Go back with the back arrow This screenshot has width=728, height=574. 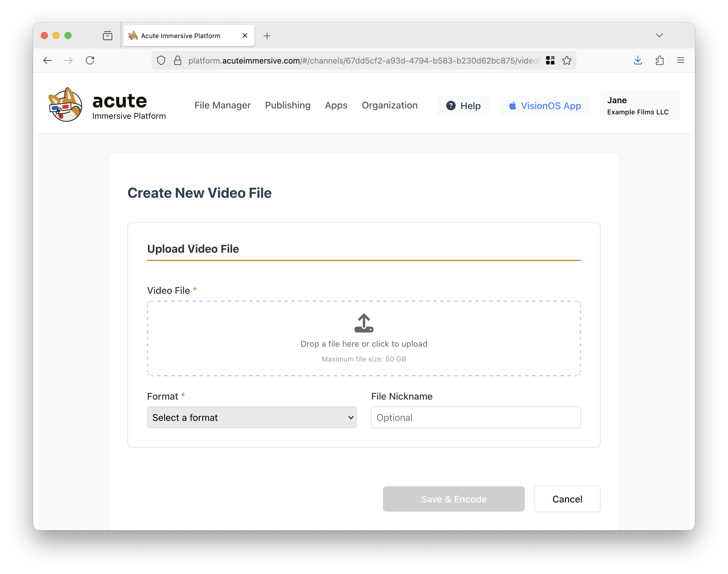[47, 61]
